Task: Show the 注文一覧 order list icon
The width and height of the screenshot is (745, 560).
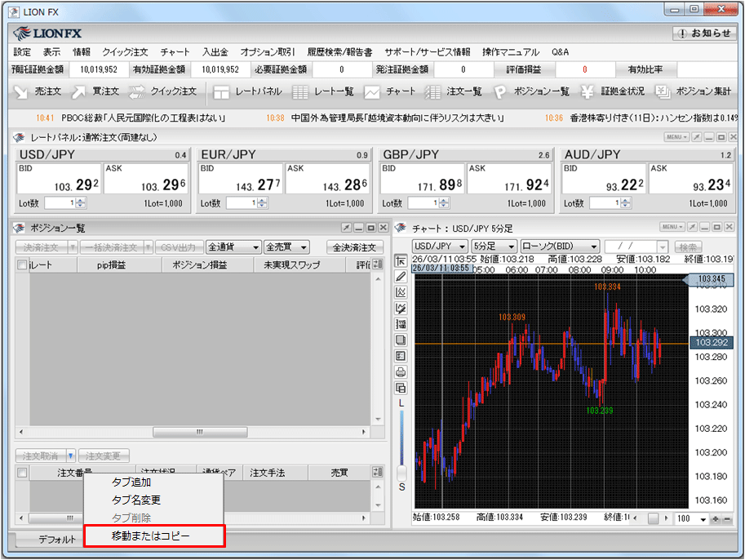Action: [453, 91]
